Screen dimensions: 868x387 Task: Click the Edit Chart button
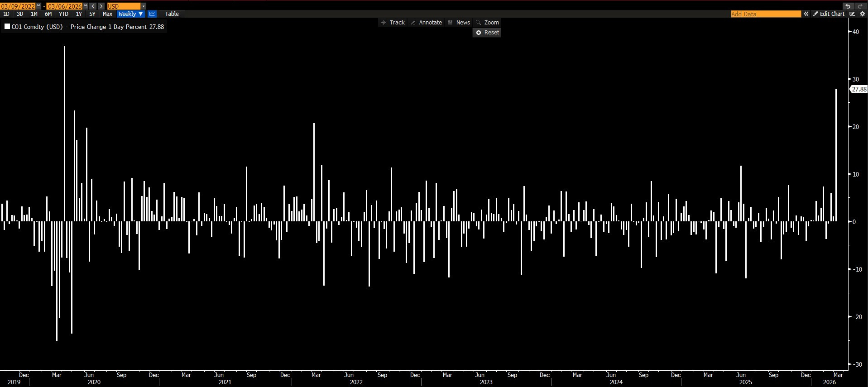[829, 14]
